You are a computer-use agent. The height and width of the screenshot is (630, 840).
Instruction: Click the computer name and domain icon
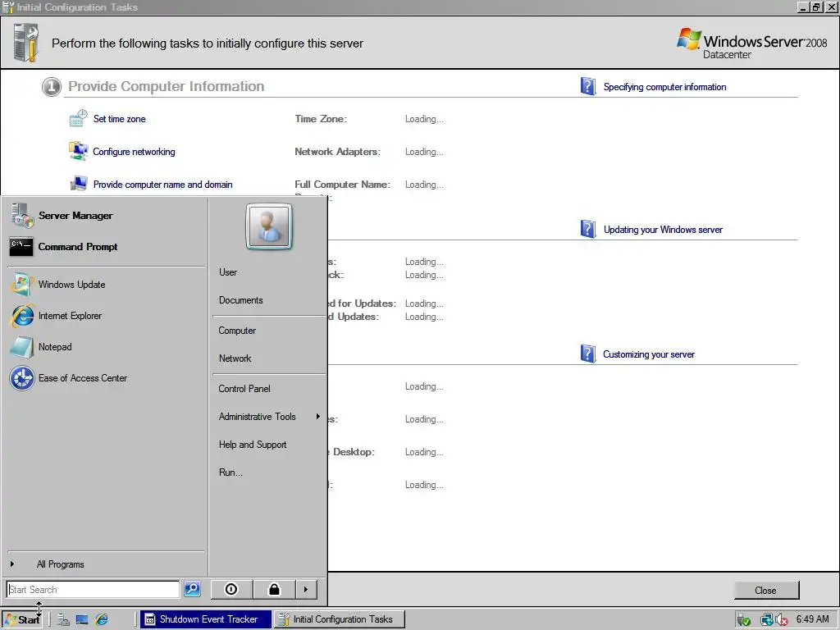tap(79, 184)
